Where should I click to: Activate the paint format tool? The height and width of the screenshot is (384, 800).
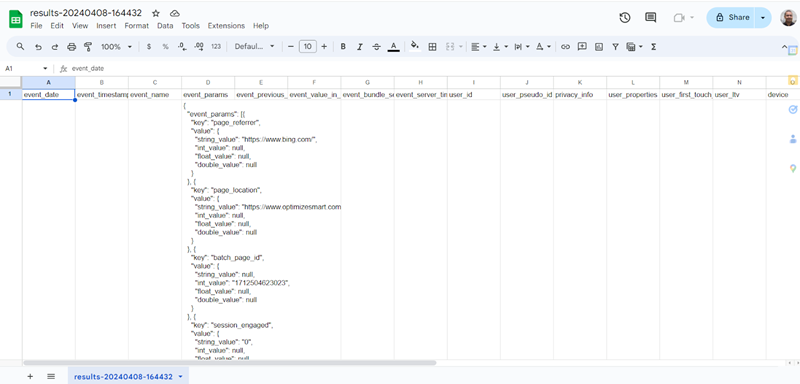click(x=88, y=47)
